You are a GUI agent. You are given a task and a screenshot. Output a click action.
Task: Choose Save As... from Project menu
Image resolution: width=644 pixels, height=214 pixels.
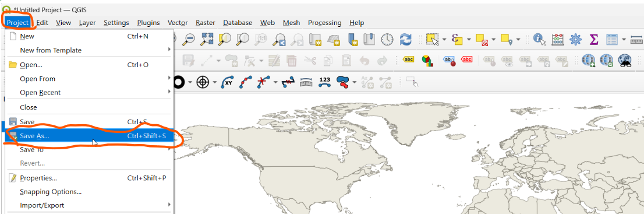(x=89, y=135)
